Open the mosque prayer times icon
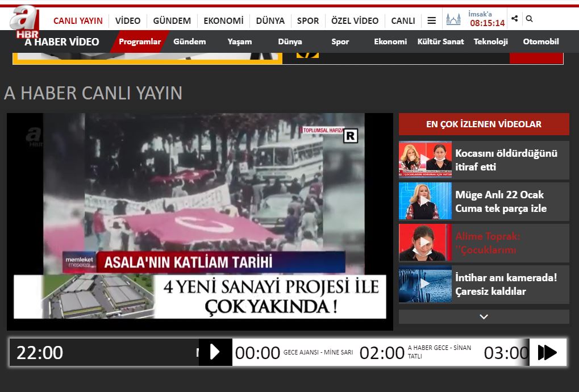This screenshot has height=392, width=579. pyautogui.click(x=453, y=19)
